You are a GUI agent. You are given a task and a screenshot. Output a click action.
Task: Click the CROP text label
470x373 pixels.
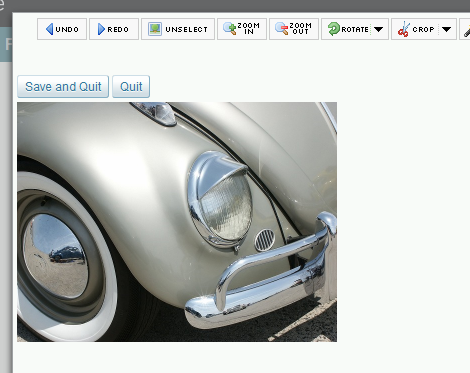pos(423,29)
